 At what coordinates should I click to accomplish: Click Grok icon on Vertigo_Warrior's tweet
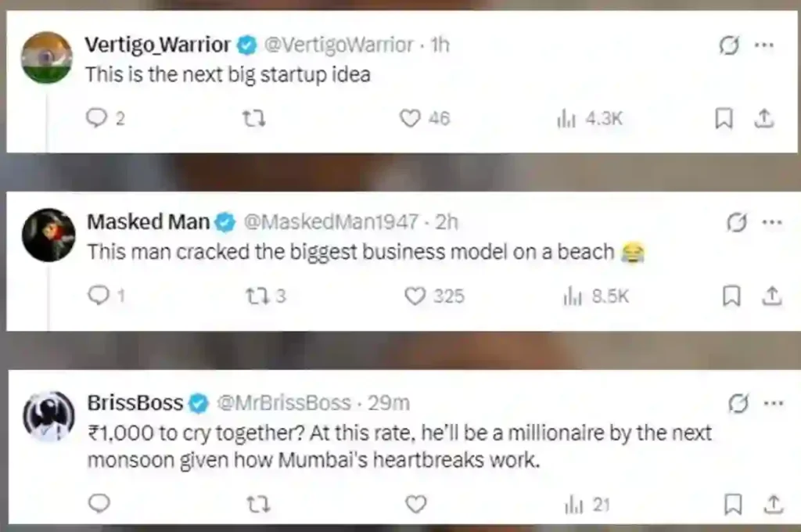point(729,45)
